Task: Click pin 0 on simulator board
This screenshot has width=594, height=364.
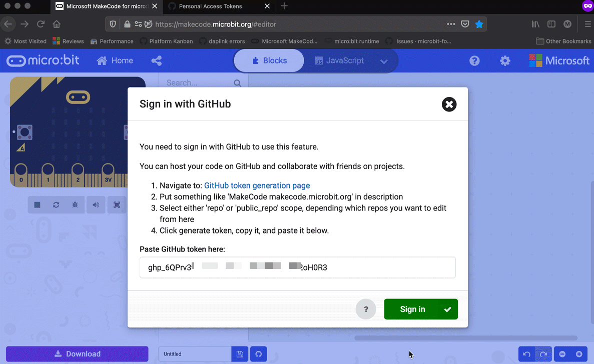Action: (21, 174)
